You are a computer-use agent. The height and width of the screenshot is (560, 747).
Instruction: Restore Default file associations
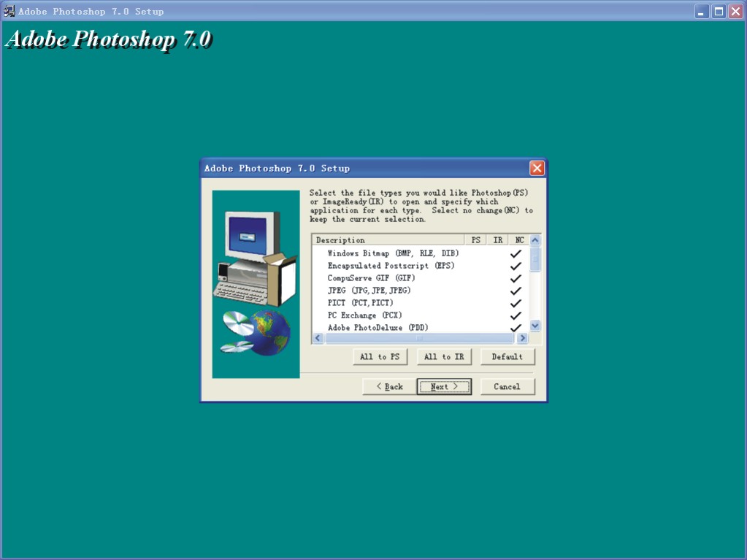click(x=507, y=357)
